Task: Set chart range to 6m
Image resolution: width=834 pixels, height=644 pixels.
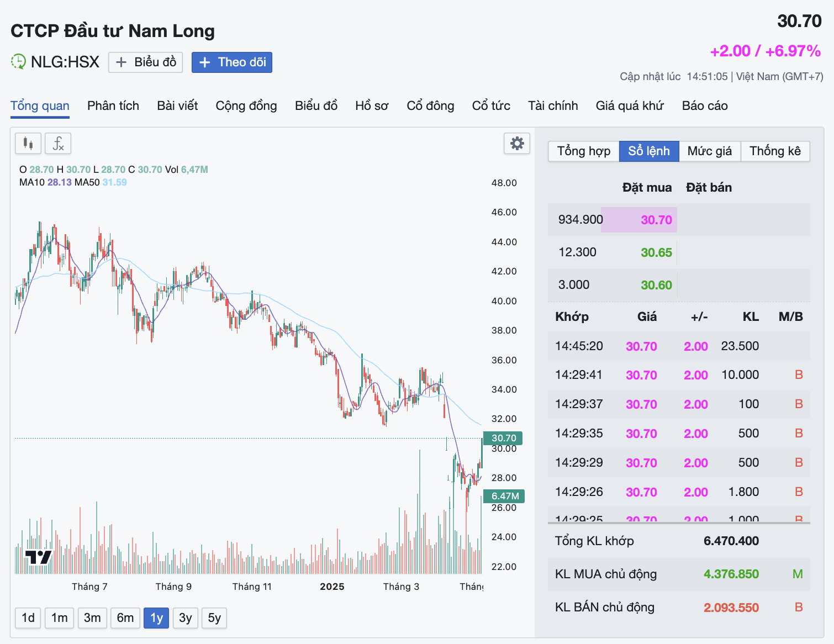Action: click(x=125, y=617)
